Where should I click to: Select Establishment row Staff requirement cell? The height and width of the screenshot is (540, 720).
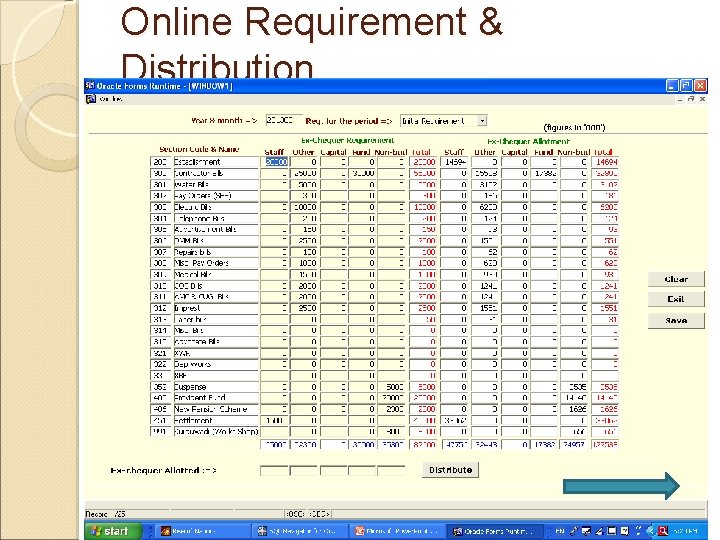pos(275,162)
